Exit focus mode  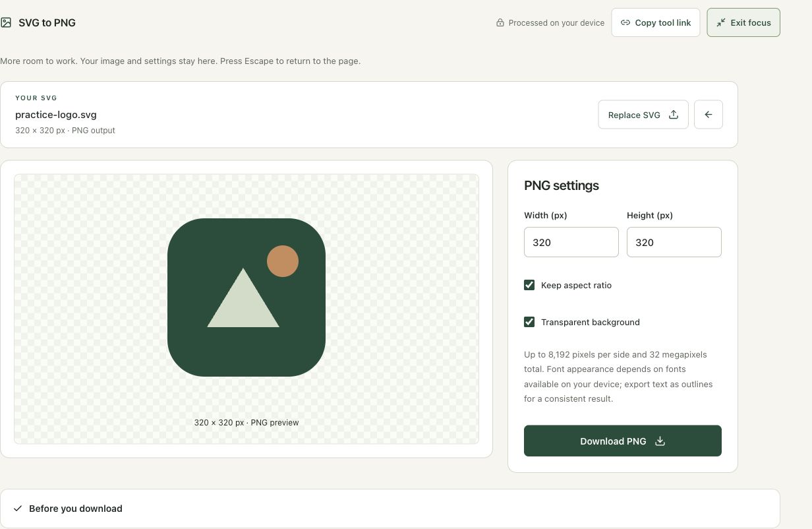743,22
